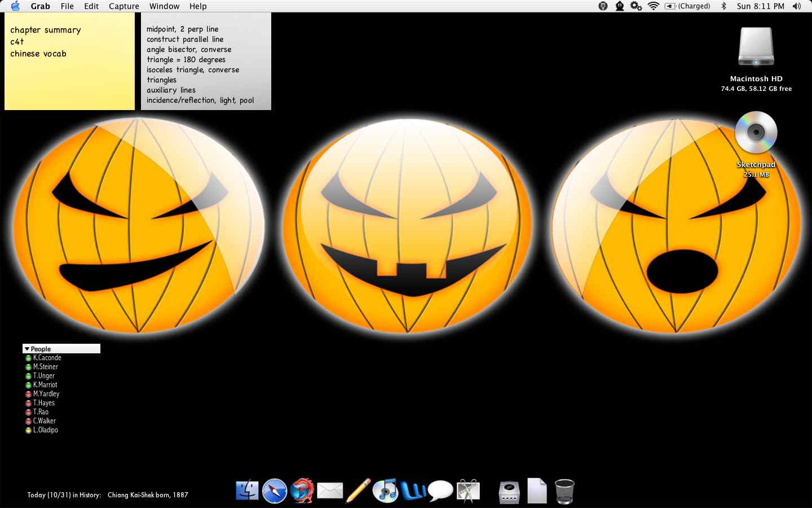Viewport: 812px width, 508px height.
Task: Click L.Oladipo in the buddy list
Action: pos(45,430)
